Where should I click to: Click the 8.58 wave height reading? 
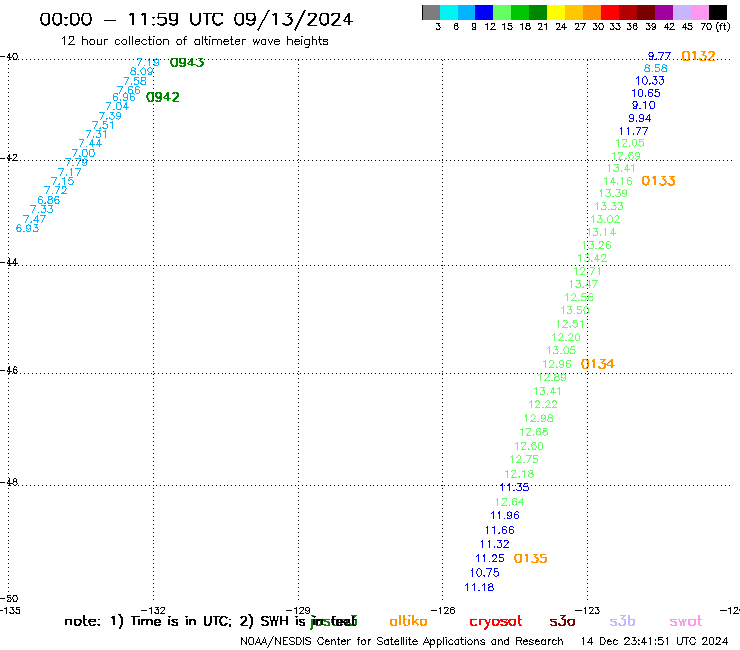656,68
